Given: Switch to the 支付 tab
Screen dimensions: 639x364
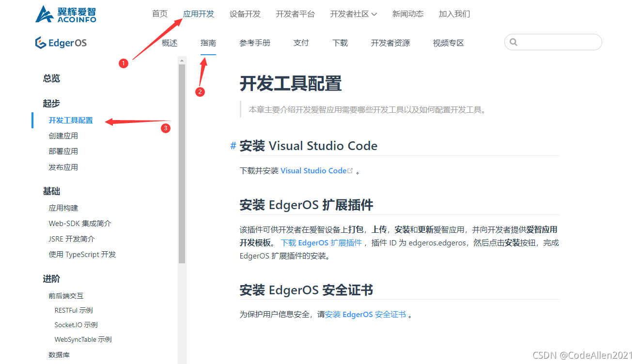Looking at the screenshot, I should click(x=301, y=43).
